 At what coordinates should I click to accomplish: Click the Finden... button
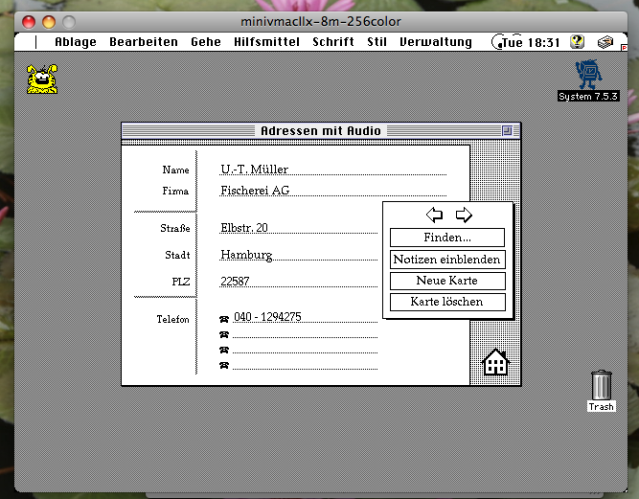(x=447, y=237)
